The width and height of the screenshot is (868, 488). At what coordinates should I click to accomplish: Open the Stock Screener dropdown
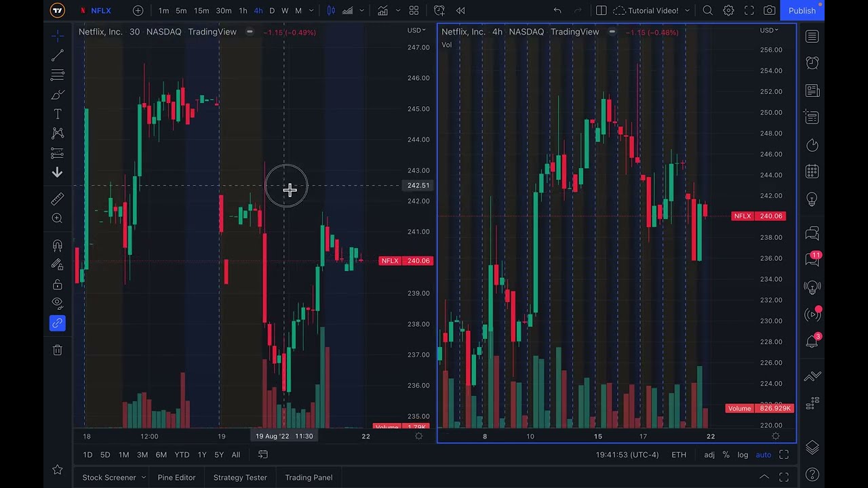(x=114, y=477)
